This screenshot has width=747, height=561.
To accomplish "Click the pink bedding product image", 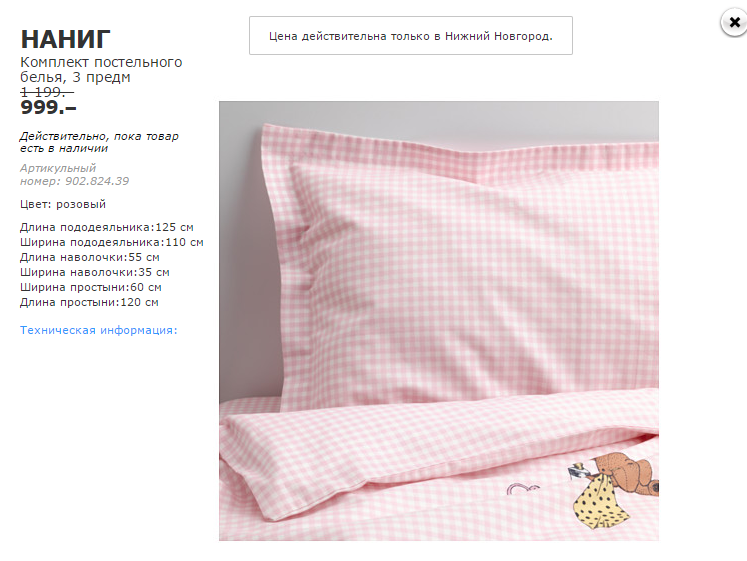I will 439,321.
